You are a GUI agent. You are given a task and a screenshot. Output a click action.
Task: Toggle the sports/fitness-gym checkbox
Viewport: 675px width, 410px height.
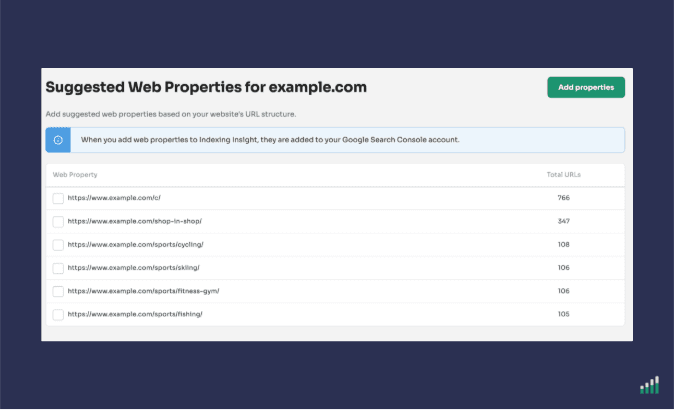58,291
